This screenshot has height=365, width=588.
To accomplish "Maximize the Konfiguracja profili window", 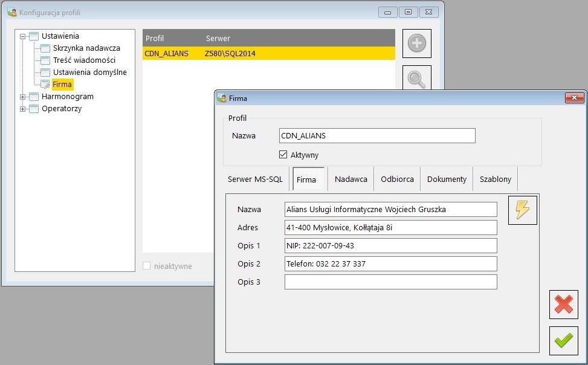I will tap(408, 12).
